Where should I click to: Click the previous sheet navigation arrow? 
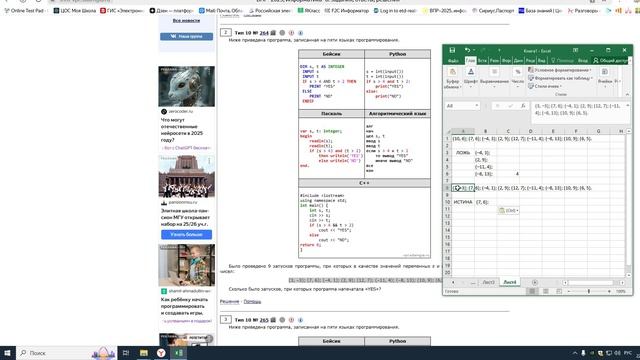(453, 282)
